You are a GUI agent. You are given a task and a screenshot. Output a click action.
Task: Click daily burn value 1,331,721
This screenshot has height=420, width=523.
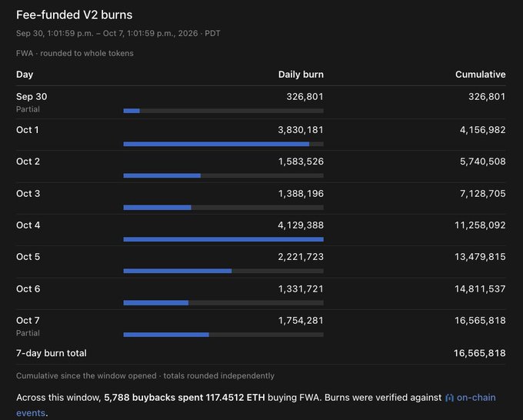point(301,289)
